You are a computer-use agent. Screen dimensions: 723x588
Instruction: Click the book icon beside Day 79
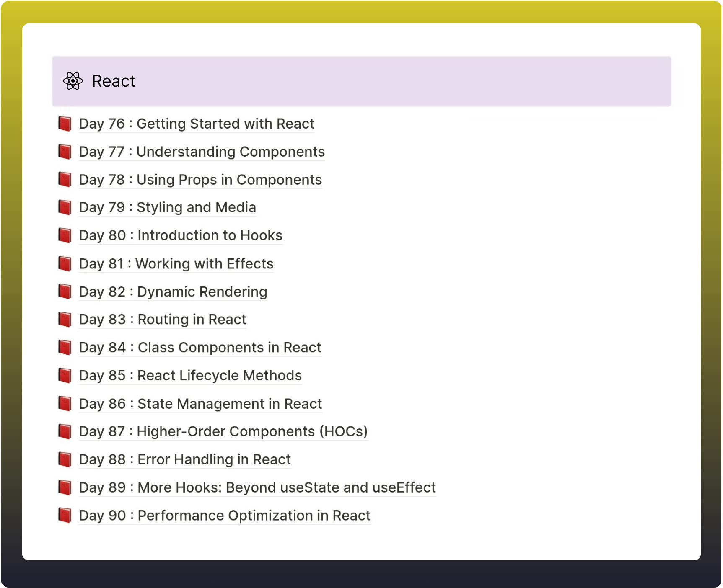pos(65,207)
